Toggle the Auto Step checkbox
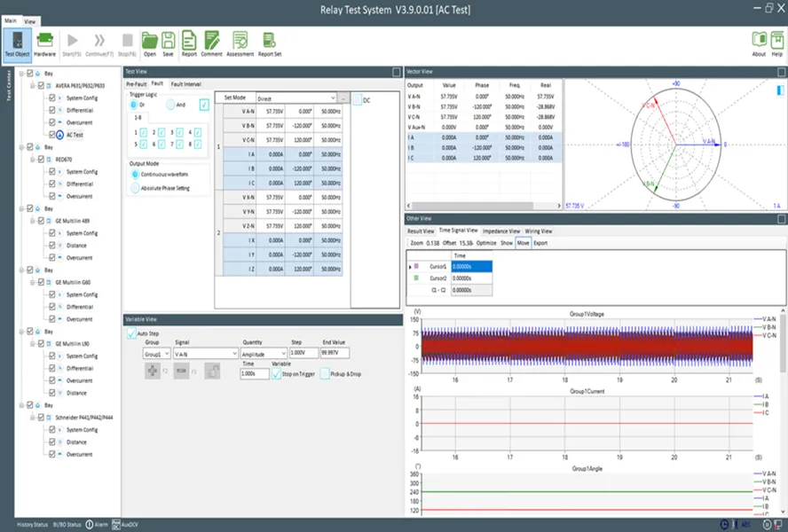Viewport: 788px width, 532px height. point(132,333)
